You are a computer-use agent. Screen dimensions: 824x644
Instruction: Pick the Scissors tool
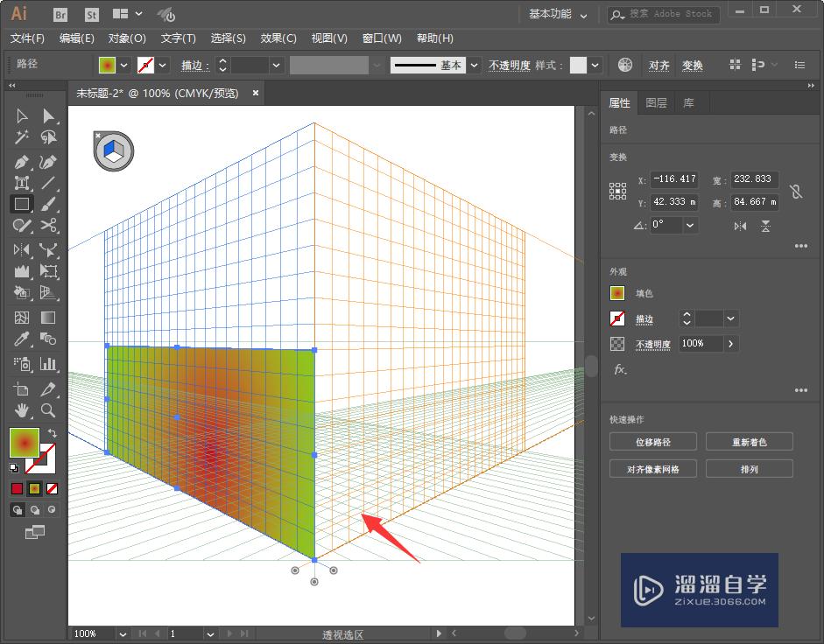pos(48,227)
